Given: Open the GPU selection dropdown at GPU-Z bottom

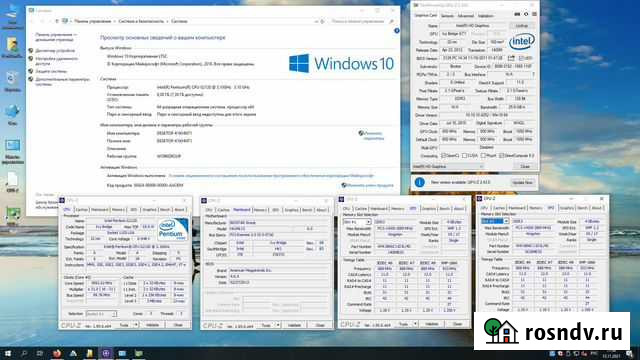Looking at the screenshot, I should tap(448, 167).
